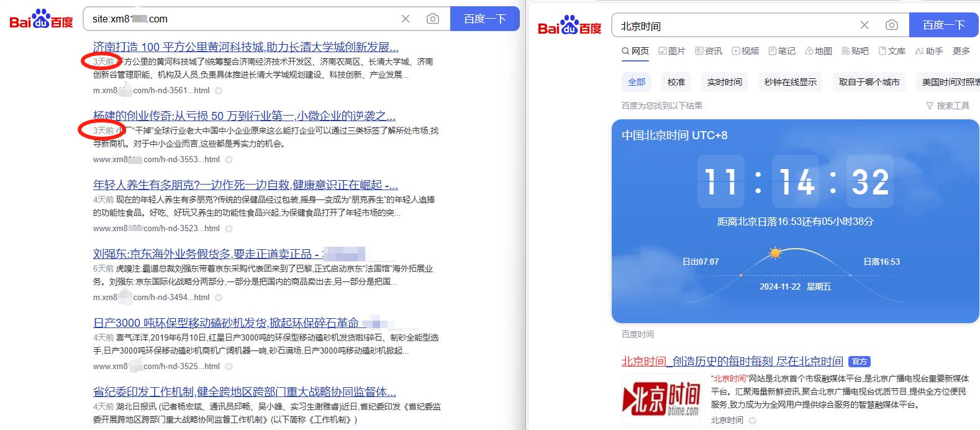Open the AI 助手 tab
980x430 pixels.
(929, 51)
